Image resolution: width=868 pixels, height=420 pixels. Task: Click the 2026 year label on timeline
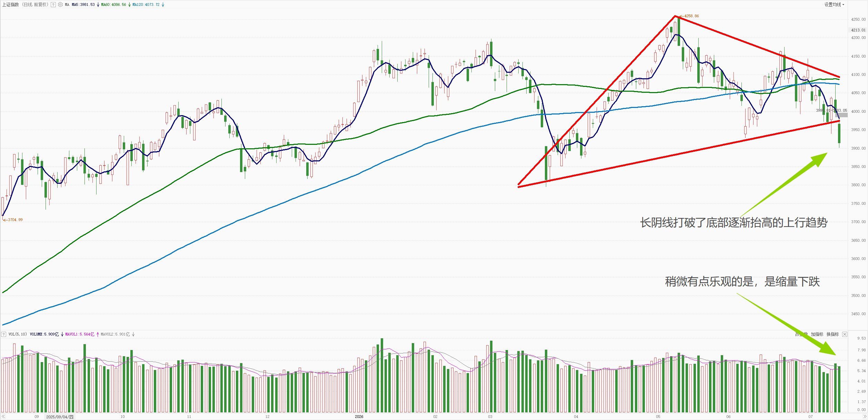click(x=359, y=417)
